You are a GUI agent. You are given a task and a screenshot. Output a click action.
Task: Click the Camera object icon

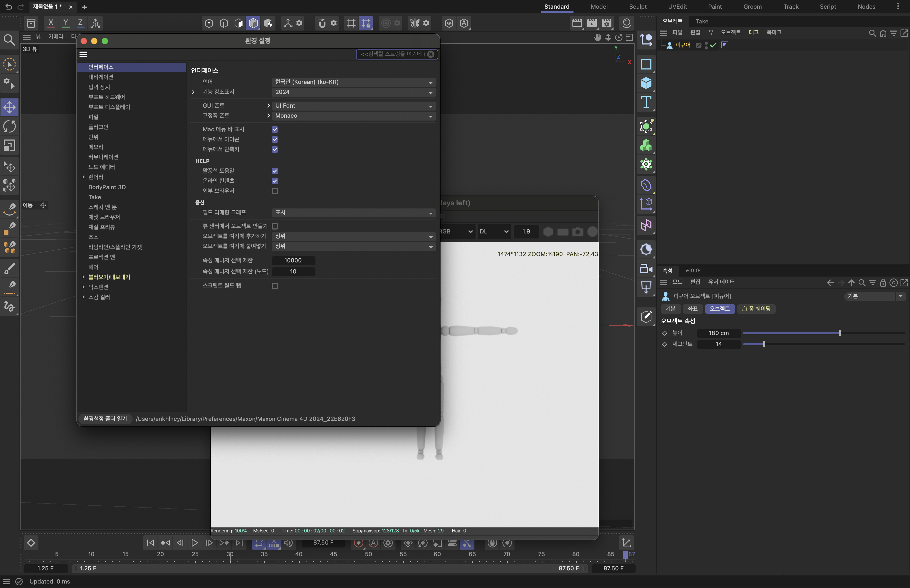pos(646,268)
